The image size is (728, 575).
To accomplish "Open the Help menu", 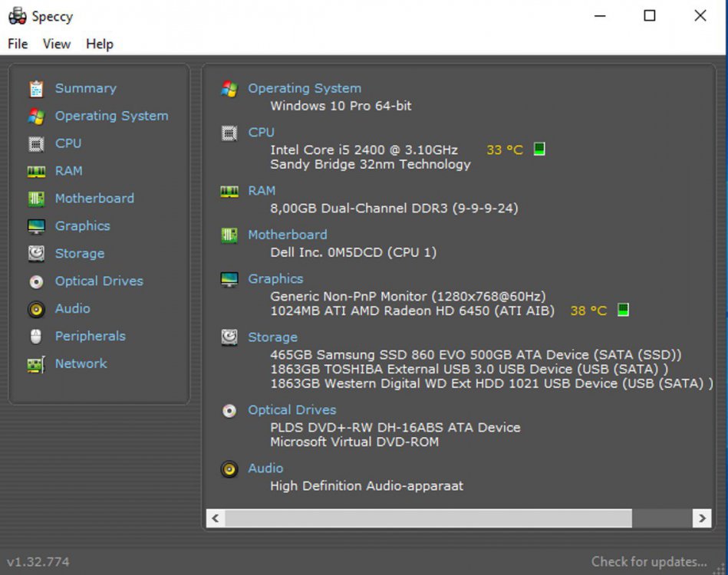I will point(100,44).
